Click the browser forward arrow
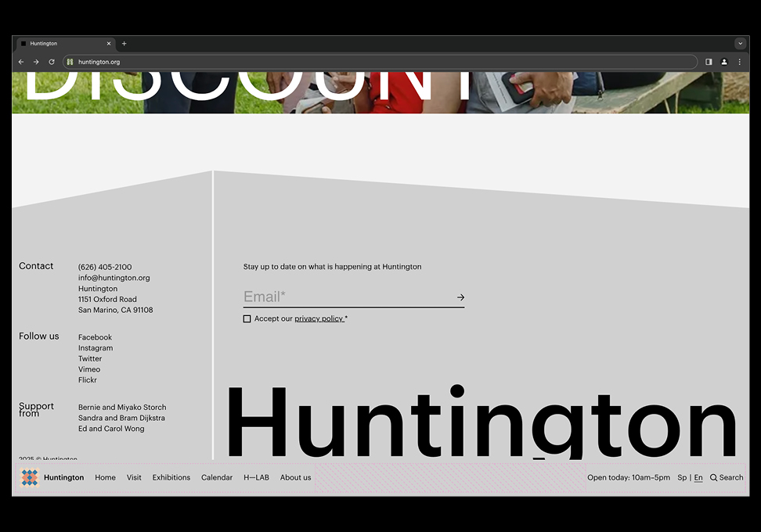Viewport: 761px width, 532px height. pos(36,62)
